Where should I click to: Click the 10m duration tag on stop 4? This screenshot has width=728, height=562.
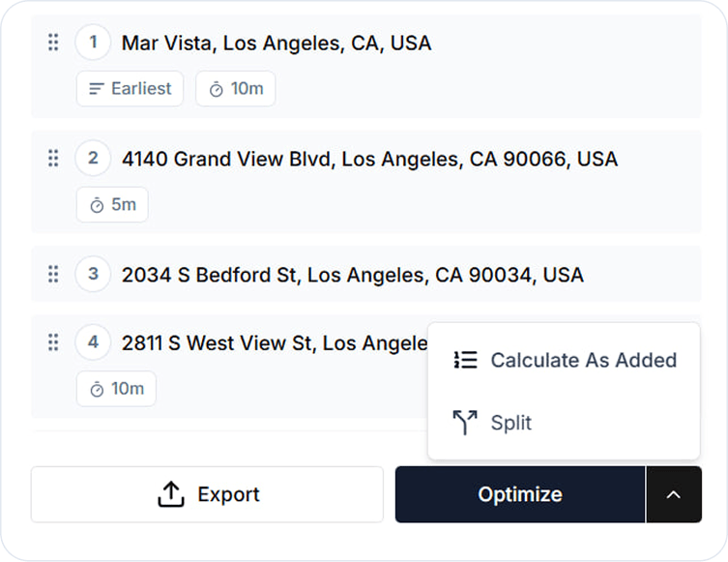coord(116,389)
